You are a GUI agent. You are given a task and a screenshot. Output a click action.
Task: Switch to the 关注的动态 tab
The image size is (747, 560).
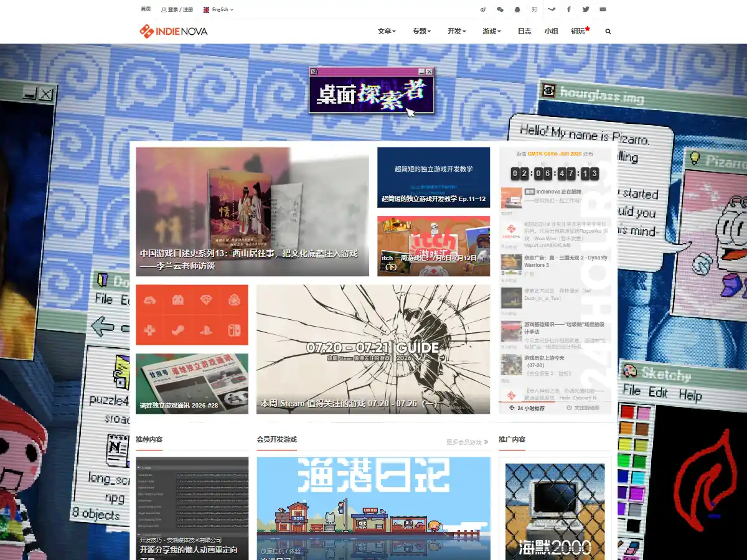pos(583,408)
